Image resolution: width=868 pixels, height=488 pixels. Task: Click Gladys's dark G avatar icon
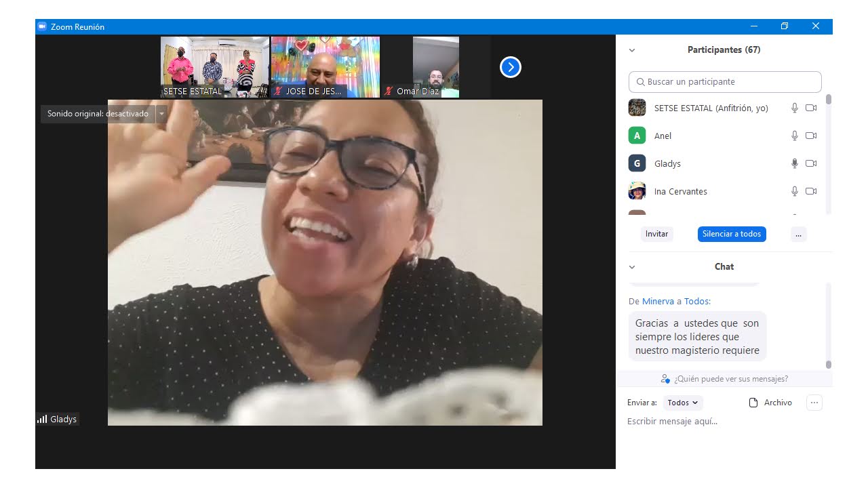pyautogui.click(x=637, y=163)
